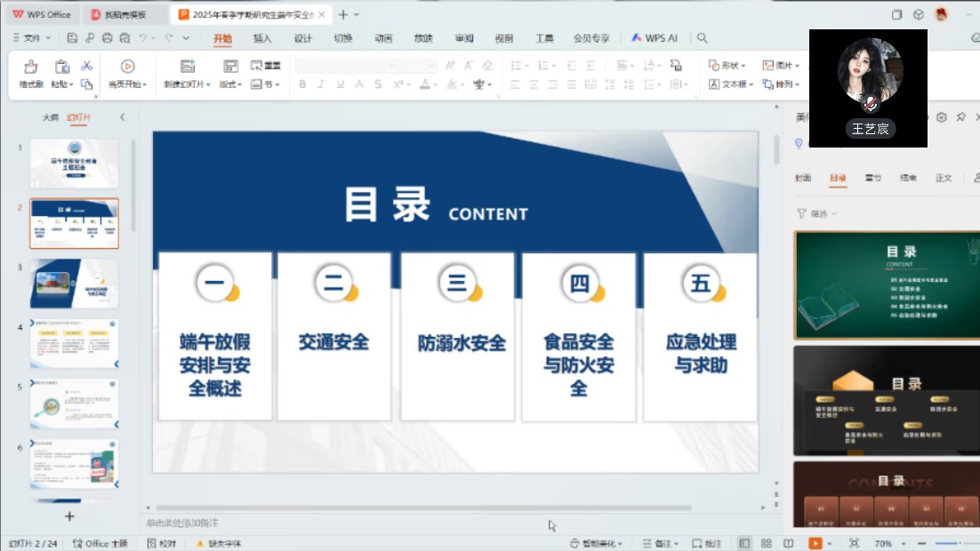
Task: Select the 封面 template category tab
Action: tap(803, 178)
